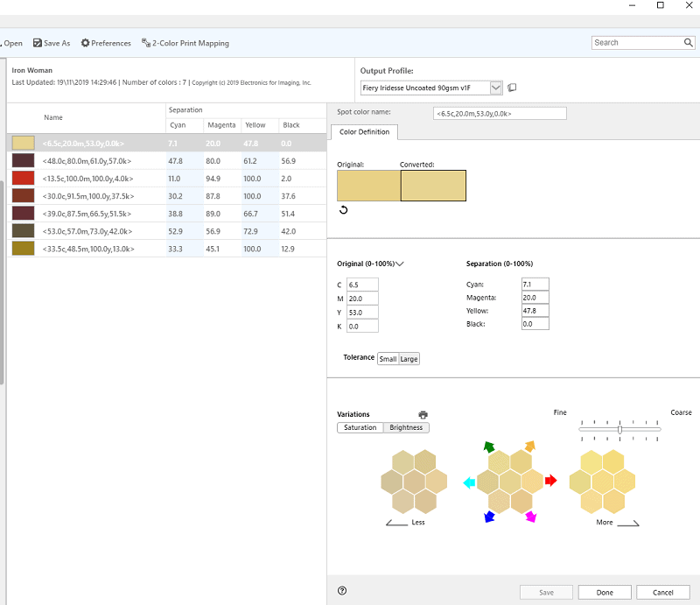Click the red arrow in variations
The width and height of the screenshot is (700, 605).
pos(550,481)
